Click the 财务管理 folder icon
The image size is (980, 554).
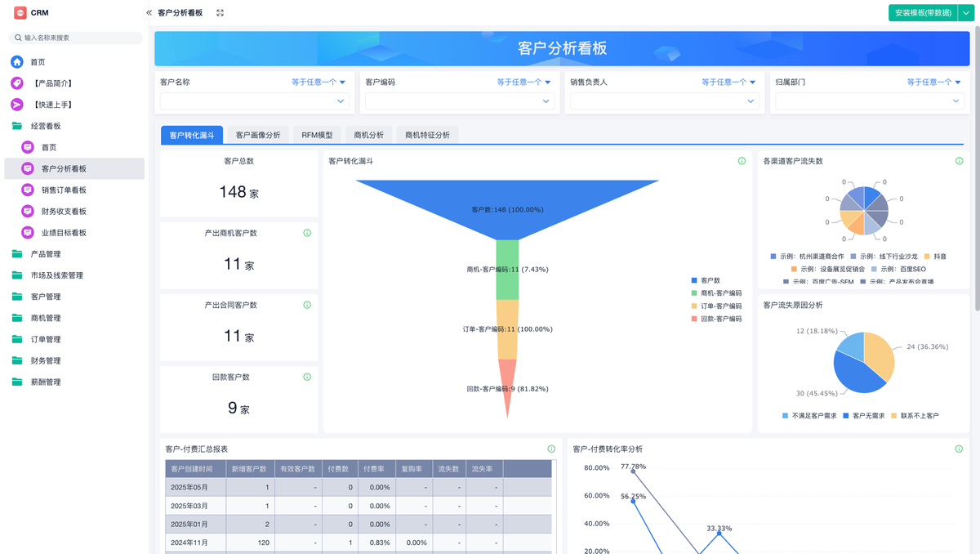point(17,360)
